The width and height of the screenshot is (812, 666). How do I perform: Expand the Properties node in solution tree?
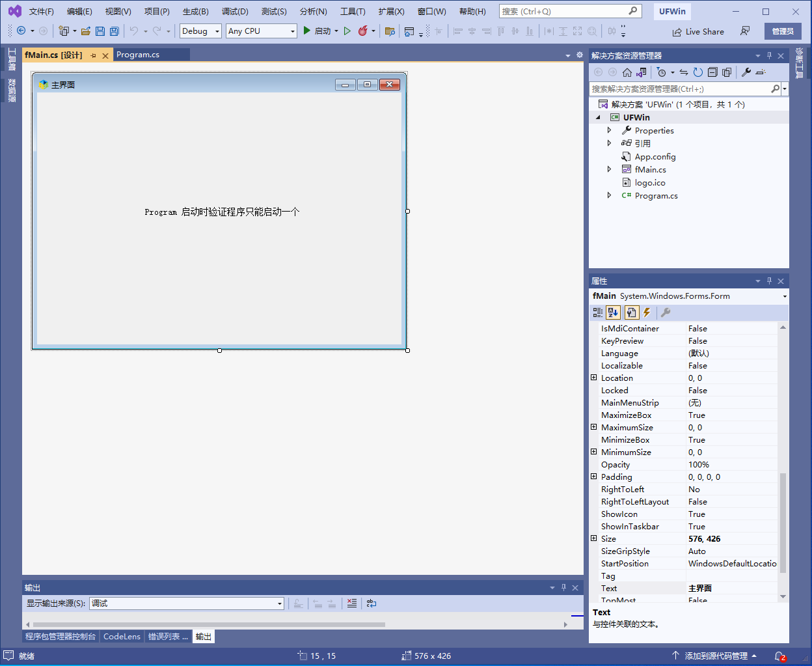(610, 130)
